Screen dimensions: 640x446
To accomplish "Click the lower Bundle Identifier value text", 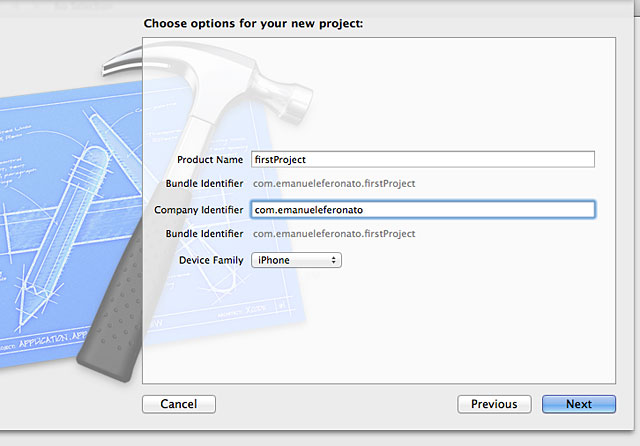I will click(334, 234).
